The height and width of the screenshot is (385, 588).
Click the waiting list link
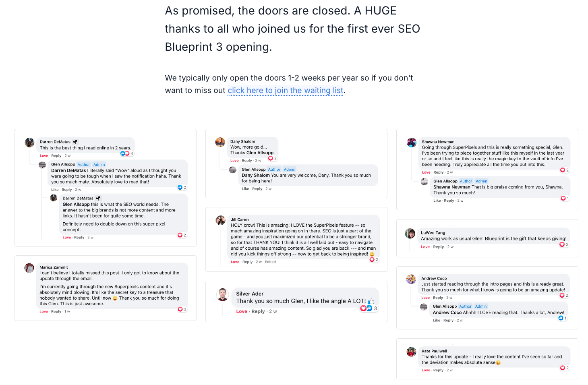pos(286,91)
